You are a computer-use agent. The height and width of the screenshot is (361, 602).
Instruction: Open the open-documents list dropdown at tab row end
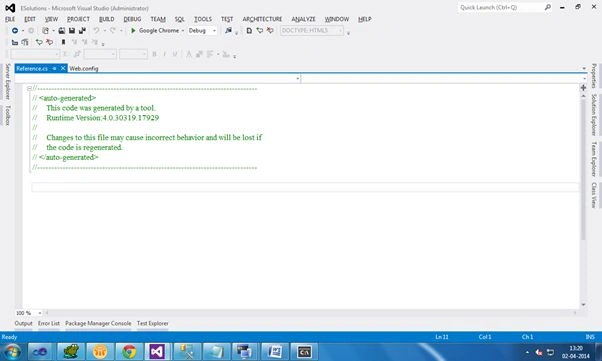[584, 68]
